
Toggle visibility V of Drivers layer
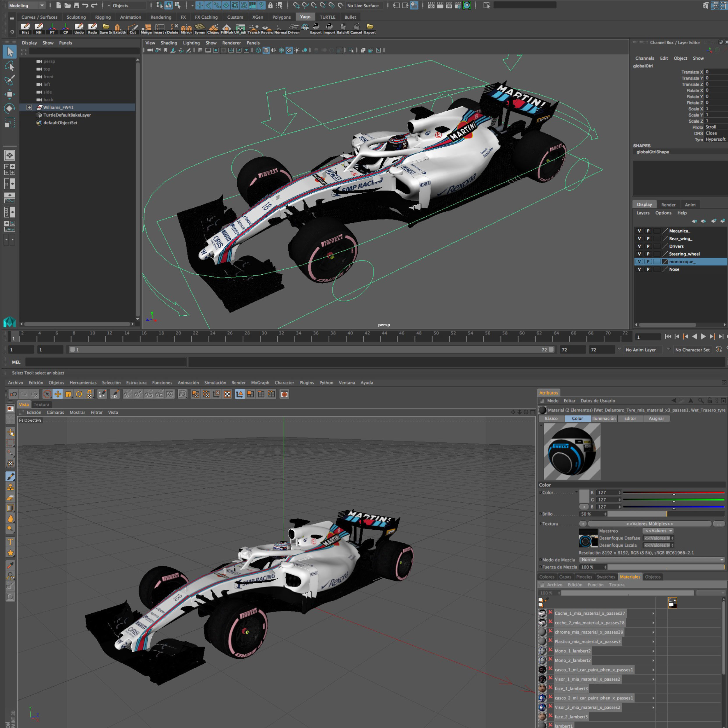point(639,246)
